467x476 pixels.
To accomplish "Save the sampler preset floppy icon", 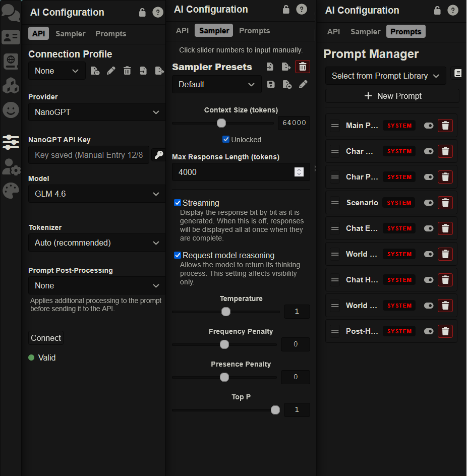I will pos(271,84).
